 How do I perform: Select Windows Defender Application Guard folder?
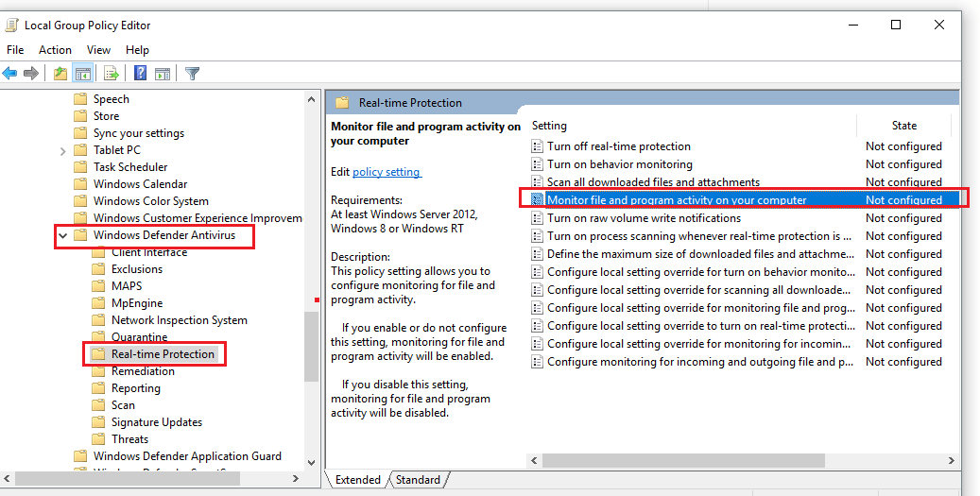pyautogui.click(x=187, y=456)
